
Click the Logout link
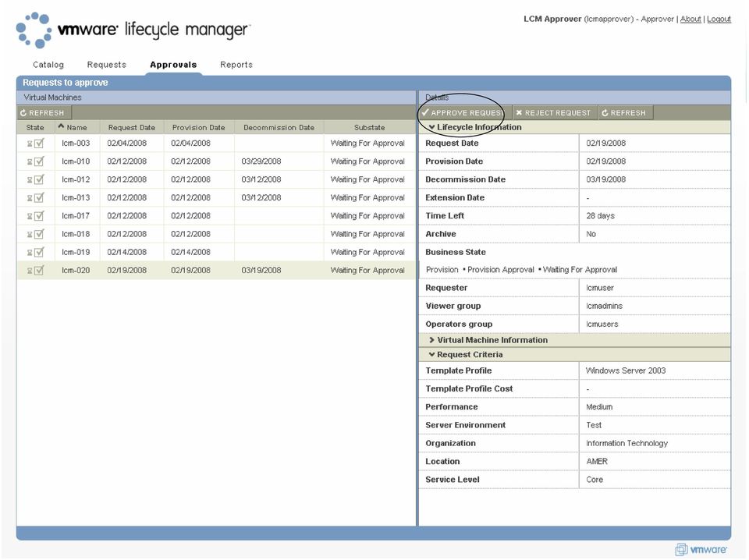click(719, 19)
